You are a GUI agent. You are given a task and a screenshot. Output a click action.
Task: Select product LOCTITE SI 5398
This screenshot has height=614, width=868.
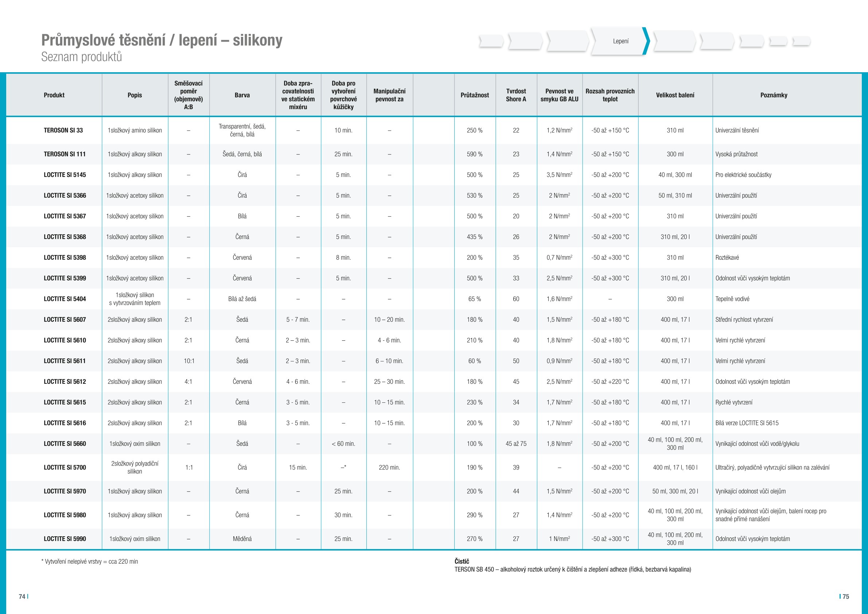tap(65, 258)
